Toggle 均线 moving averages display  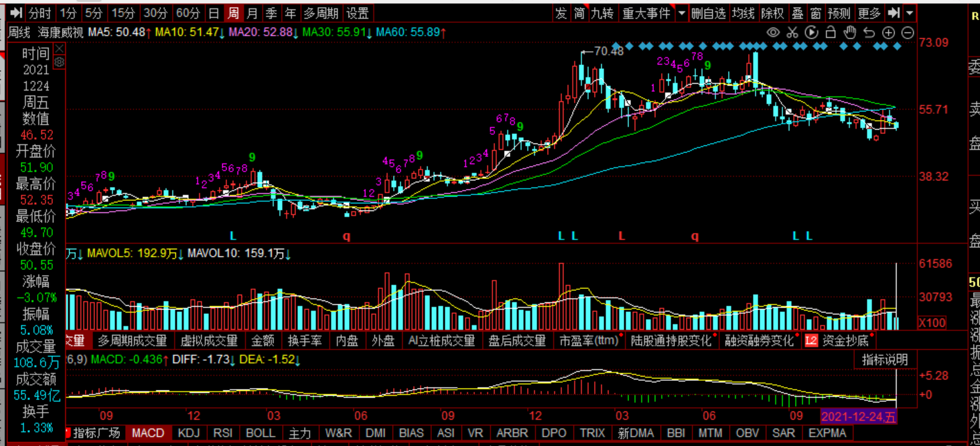point(743,13)
